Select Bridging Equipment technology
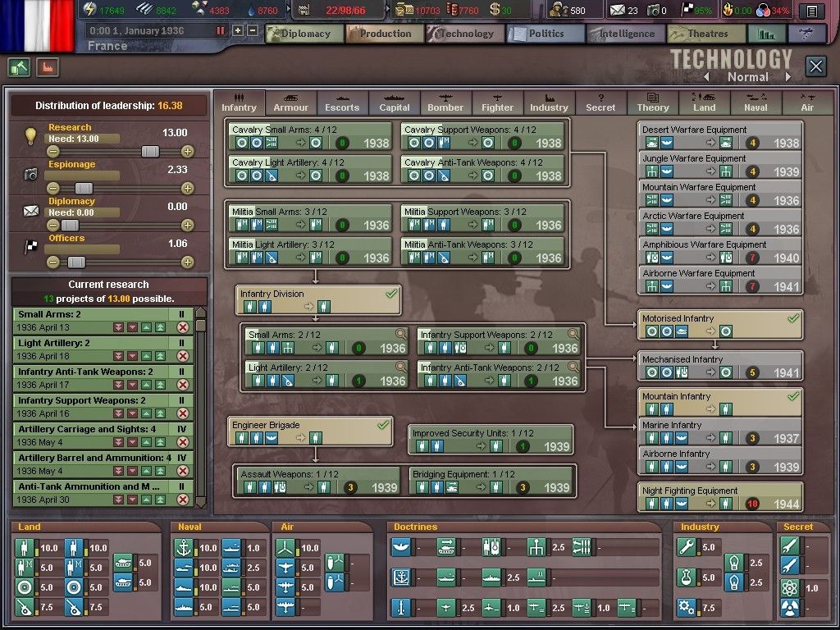 click(x=491, y=481)
